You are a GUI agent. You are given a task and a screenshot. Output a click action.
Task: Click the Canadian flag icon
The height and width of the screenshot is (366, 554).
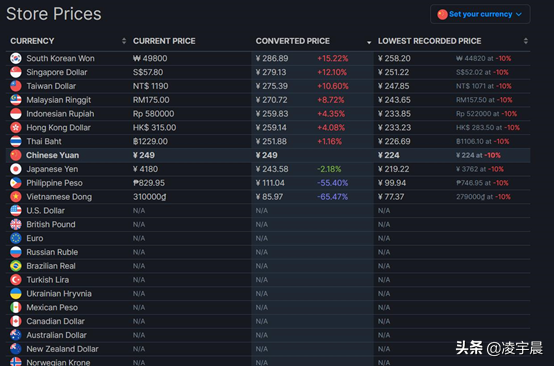point(16,321)
